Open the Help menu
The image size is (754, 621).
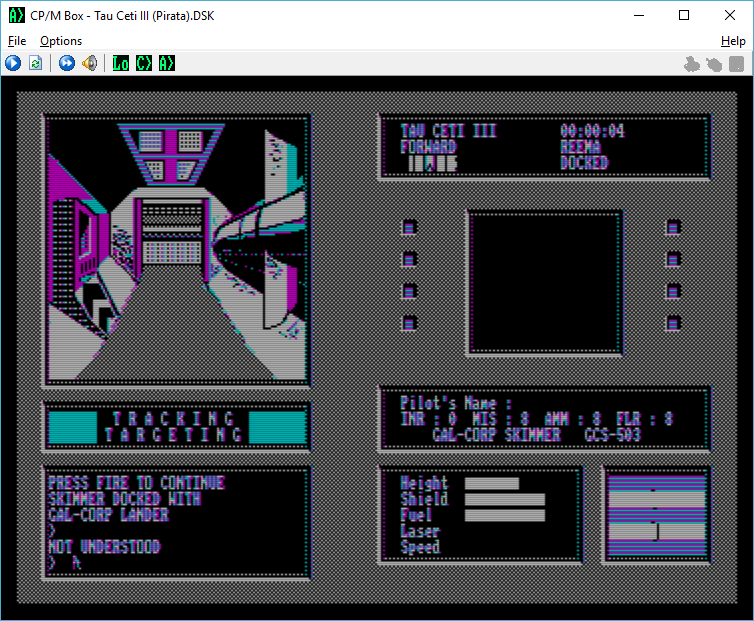pyautogui.click(x=733, y=41)
